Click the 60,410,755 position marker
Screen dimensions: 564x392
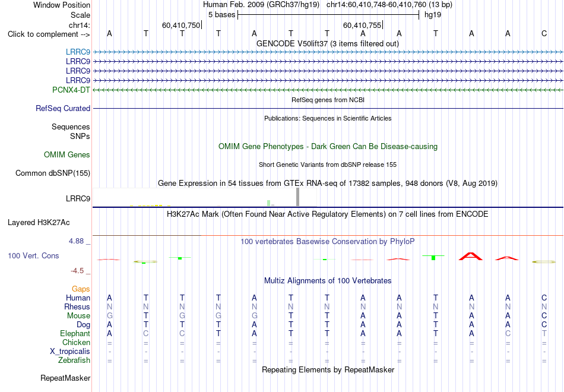pos(362,25)
